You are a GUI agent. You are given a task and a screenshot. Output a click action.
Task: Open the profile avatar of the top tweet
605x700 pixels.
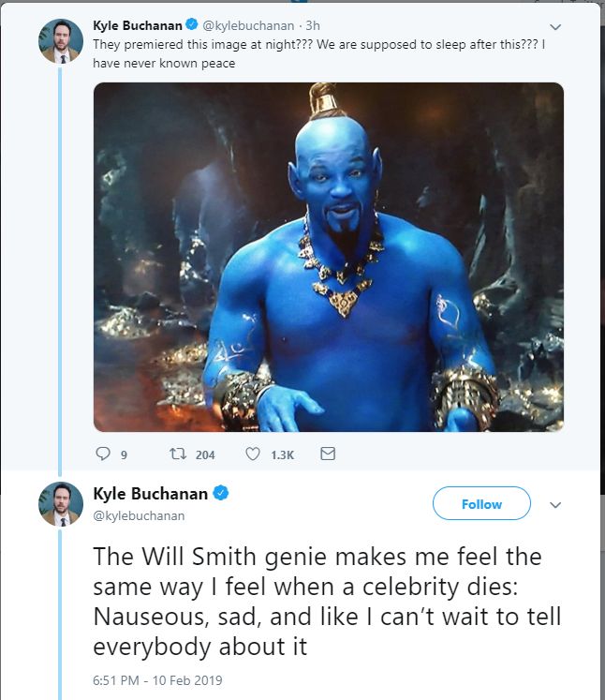61,40
